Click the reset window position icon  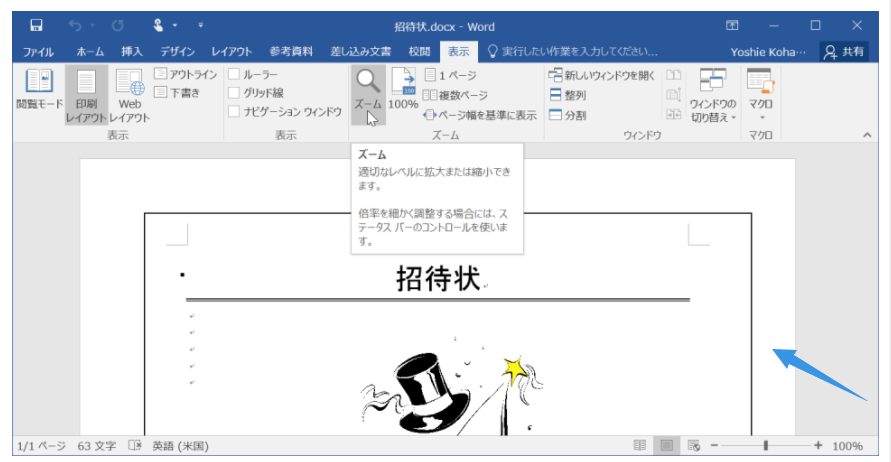674,114
